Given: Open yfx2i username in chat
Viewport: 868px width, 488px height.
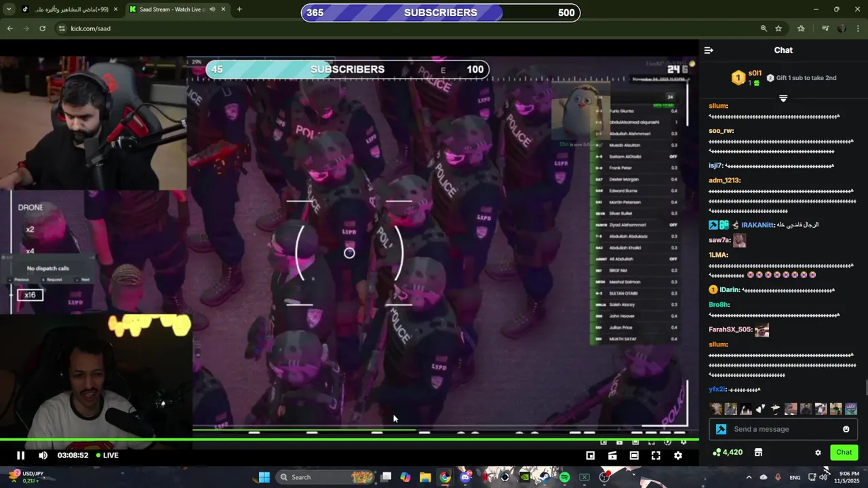Looking at the screenshot, I should [x=717, y=389].
